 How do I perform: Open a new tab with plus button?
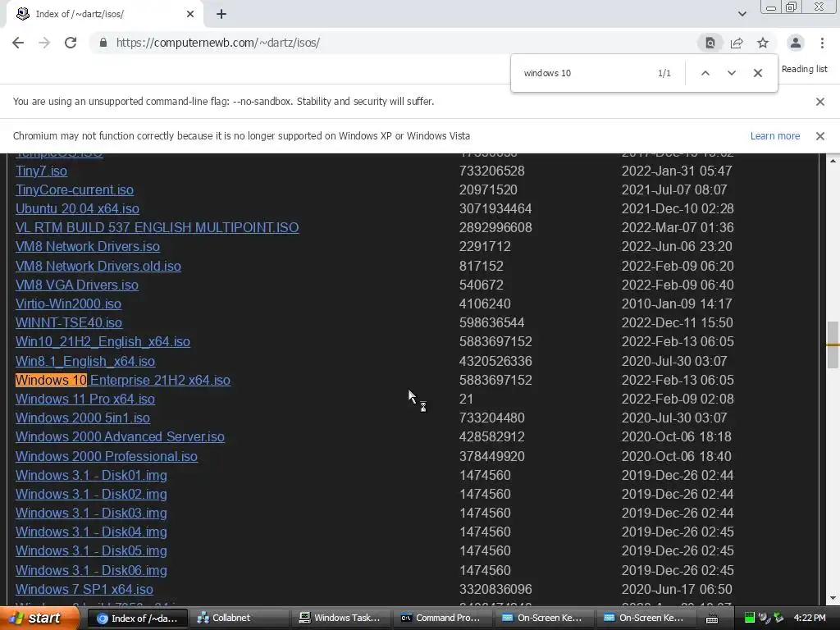(221, 15)
